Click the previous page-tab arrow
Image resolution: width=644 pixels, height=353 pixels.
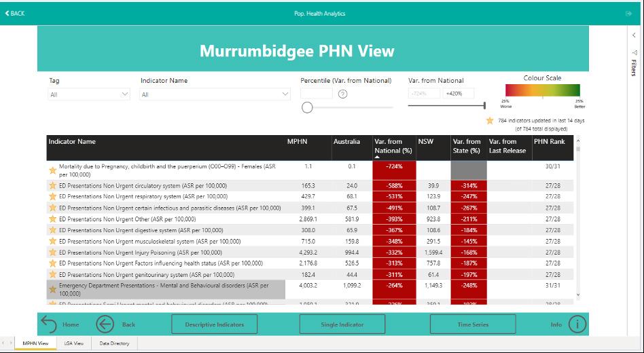pyautogui.click(x=3, y=343)
